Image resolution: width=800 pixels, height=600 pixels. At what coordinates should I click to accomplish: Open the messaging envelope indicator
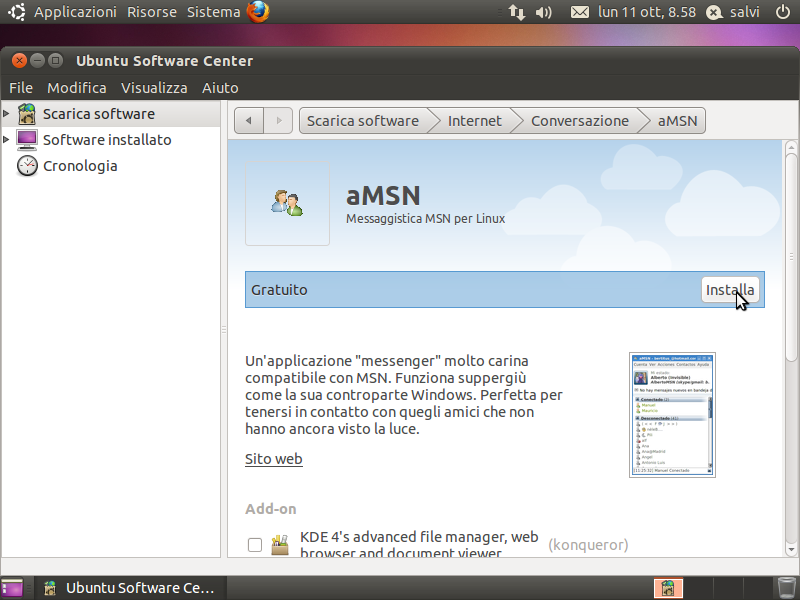pyautogui.click(x=580, y=12)
